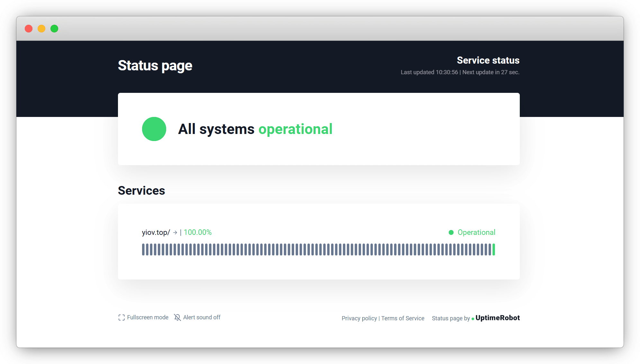Viewport: 640px width, 364px height.
Task: Click the Services heading
Action: (141, 191)
